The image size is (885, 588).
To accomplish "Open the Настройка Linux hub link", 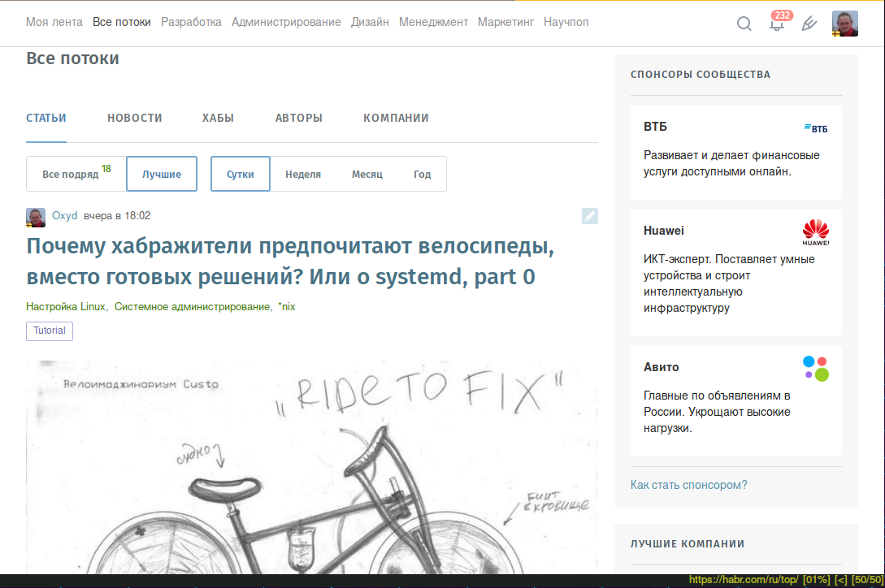I will pyautogui.click(x=66, y=306).
